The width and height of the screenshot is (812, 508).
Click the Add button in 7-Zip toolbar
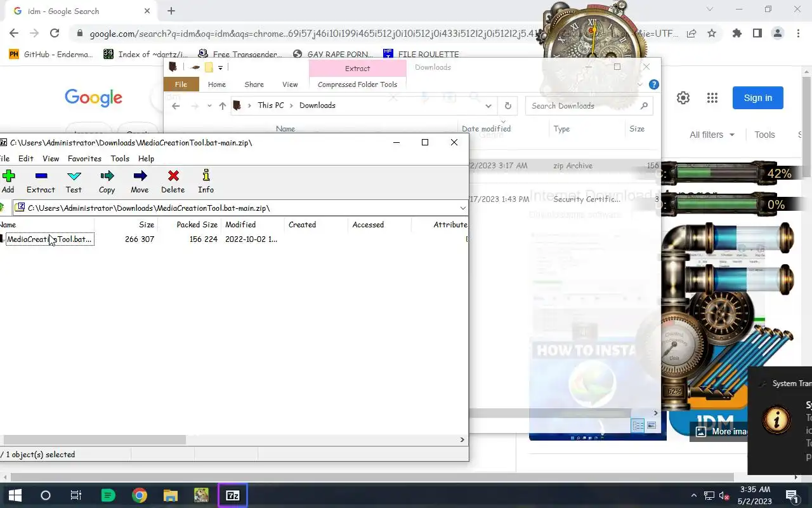pyautogui.click(x=8, y=181)
